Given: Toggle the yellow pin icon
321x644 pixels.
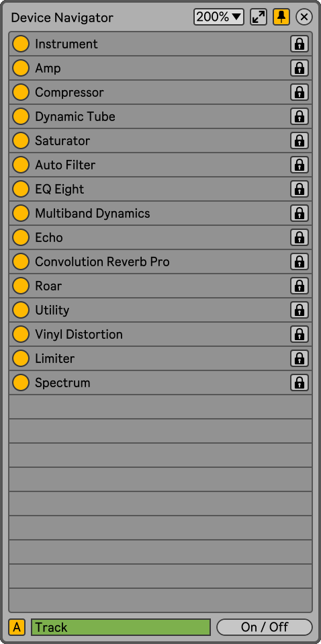Looking at the screenshot, I should tap(281, 17).
